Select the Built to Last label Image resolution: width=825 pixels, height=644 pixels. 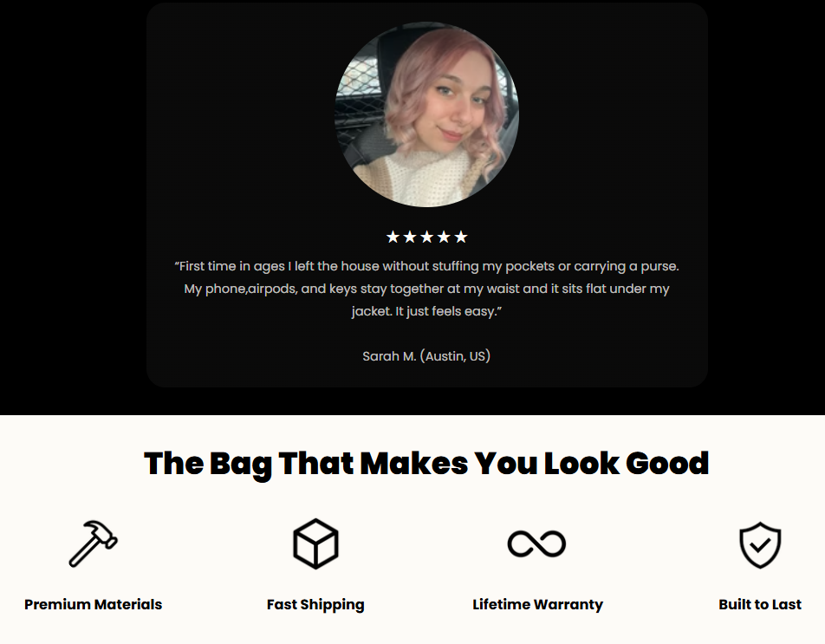click(760, 604)
